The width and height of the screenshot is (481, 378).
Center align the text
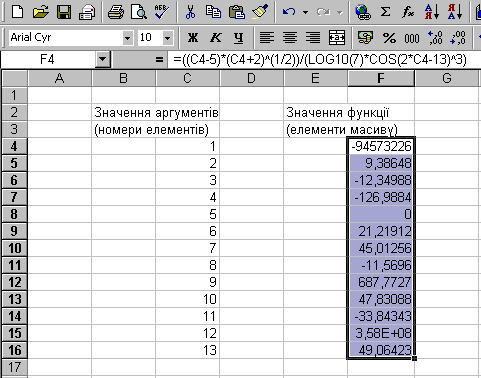coord(290,38)
